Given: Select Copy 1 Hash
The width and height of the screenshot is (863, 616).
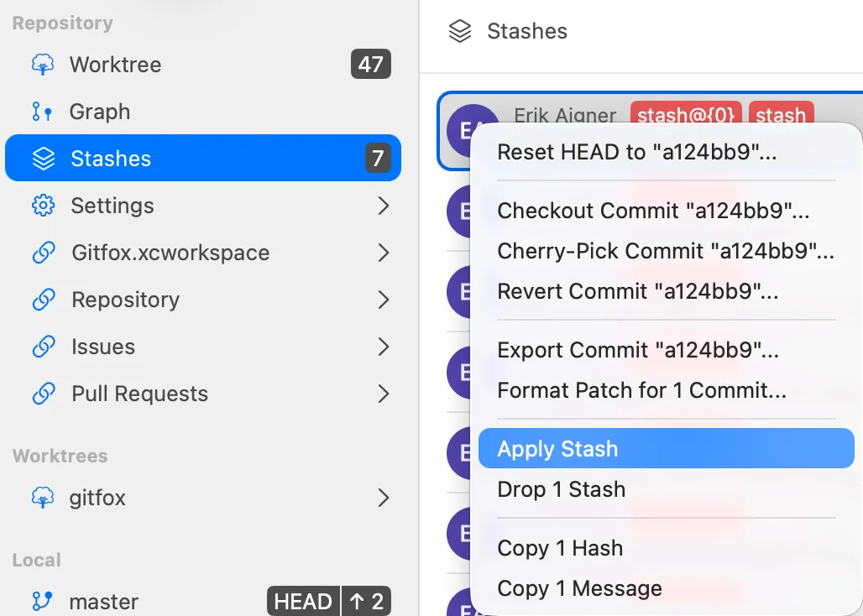Looking at the screenshot, I should pyautogui.click(x=666, y=548).
